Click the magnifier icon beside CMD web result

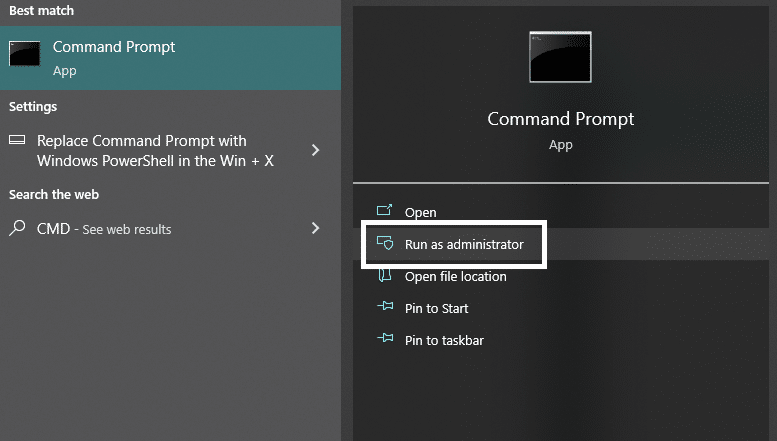[17, 228]
